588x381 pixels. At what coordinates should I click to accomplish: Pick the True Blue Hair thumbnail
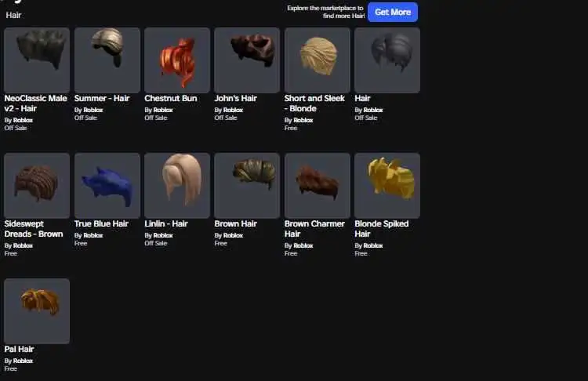107,185
